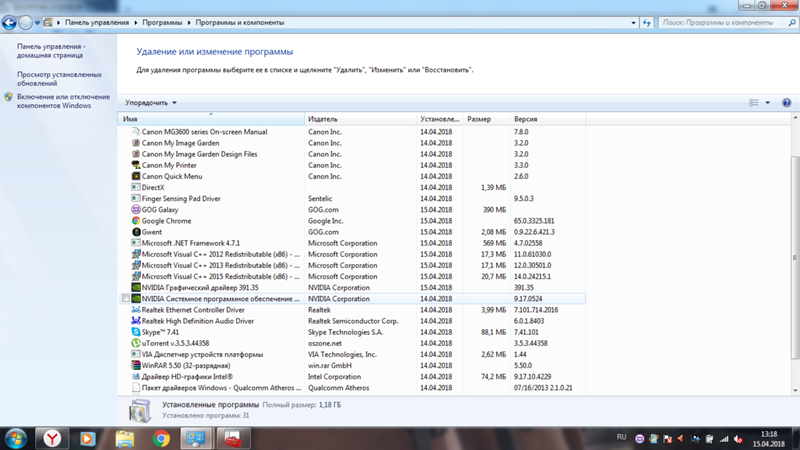
Task: Select VIA Диспетчер устройств платформы row
Action: click(x=352, y=355)
